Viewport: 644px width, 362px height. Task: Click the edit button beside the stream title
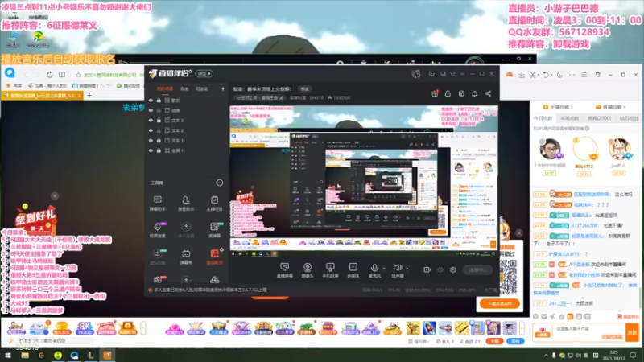[305, 88]
